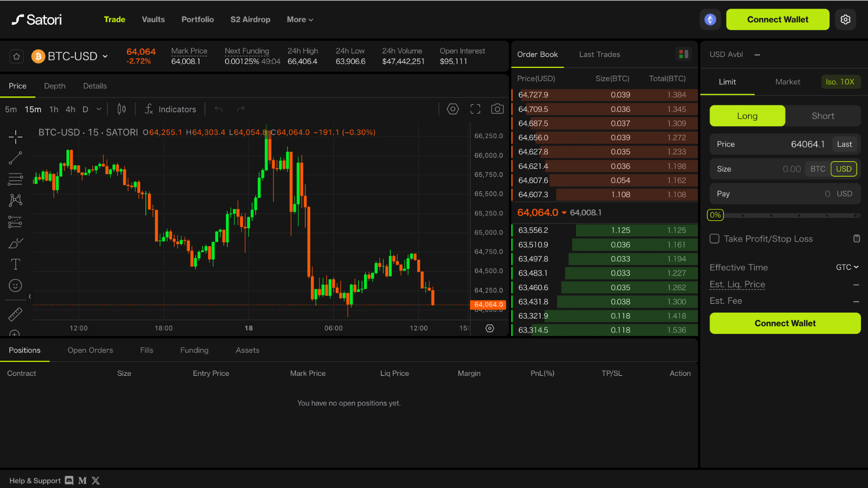
Task: Switch the order book layout view icon
Action: point(684,54)
